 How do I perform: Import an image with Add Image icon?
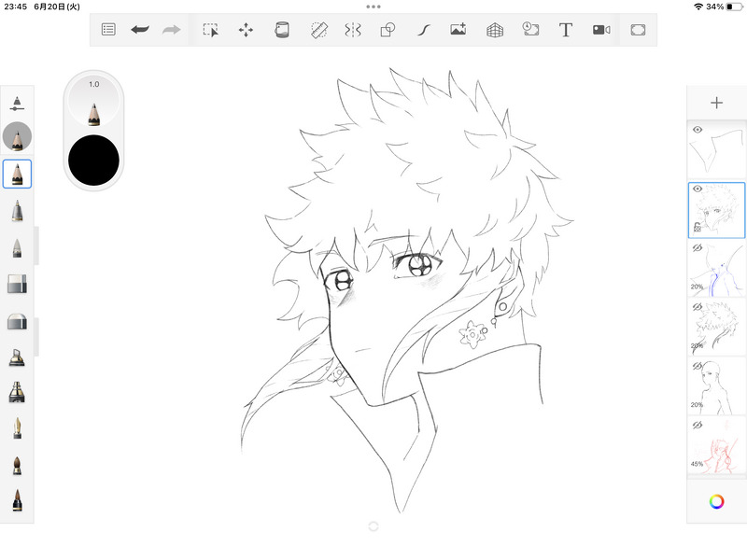tap(458, 30)
